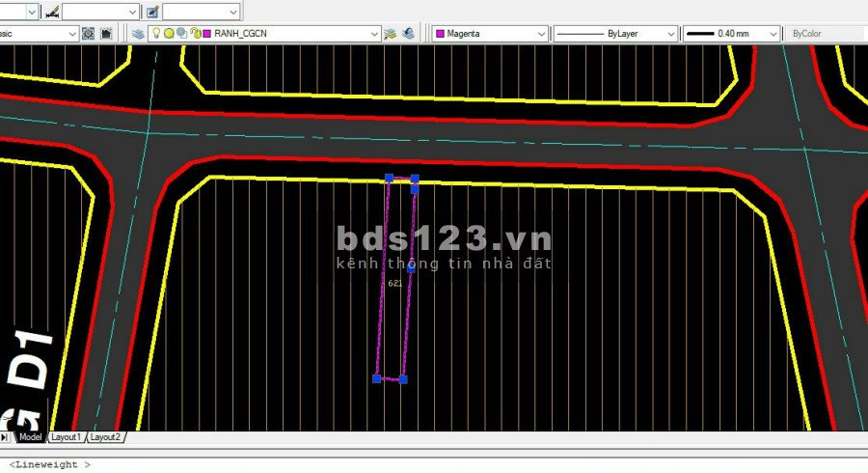This screenshot has width=868, height=473.
Task: Open Workspace Settings gear icon
Action: 88,34
